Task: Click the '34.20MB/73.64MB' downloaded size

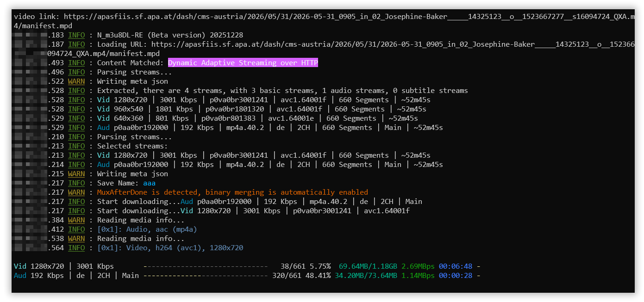Action: click(366, 276)
